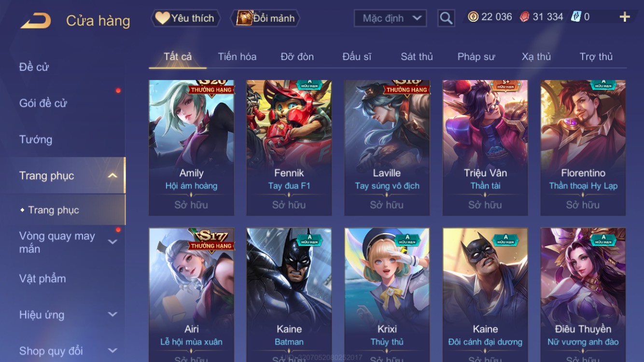The height and width of the screenshot is (362, 644).
Task: Click the chest icon in Đổi mảnh
Action: pyautogui.click(x=244, y=18)
